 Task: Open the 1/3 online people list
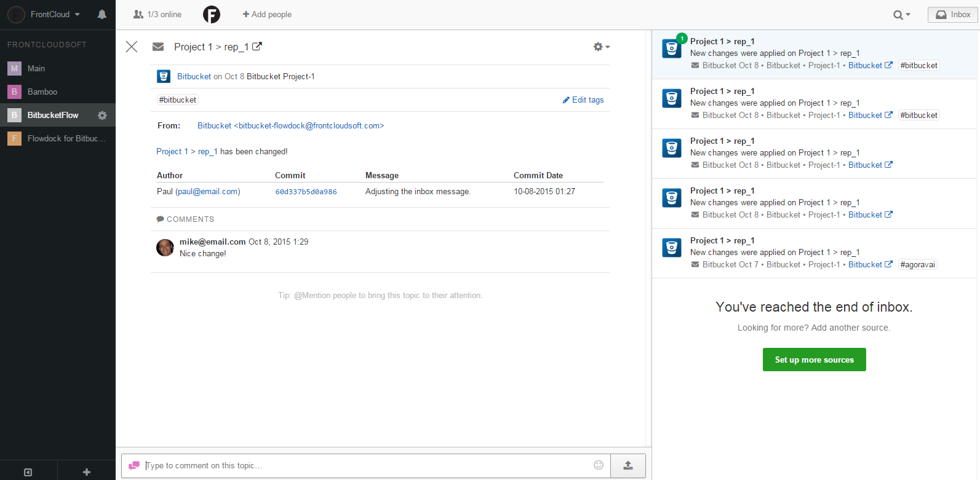point(157,14)
